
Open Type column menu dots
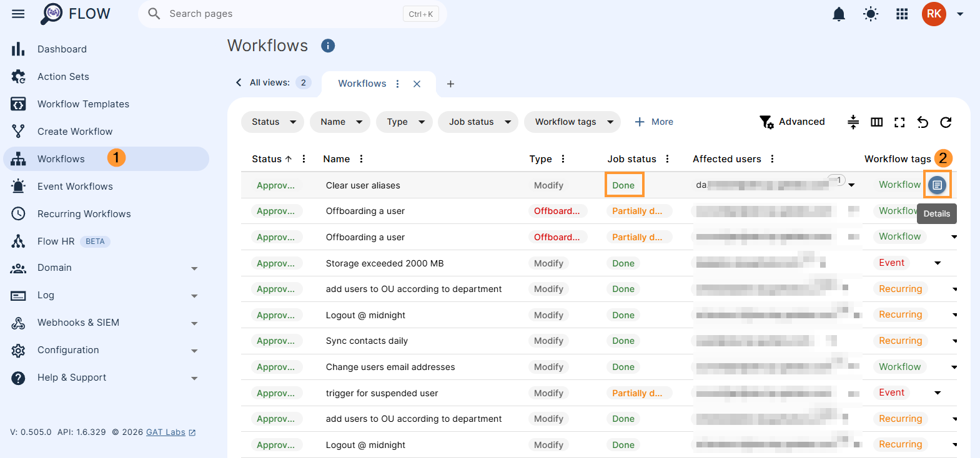[563, 159]
